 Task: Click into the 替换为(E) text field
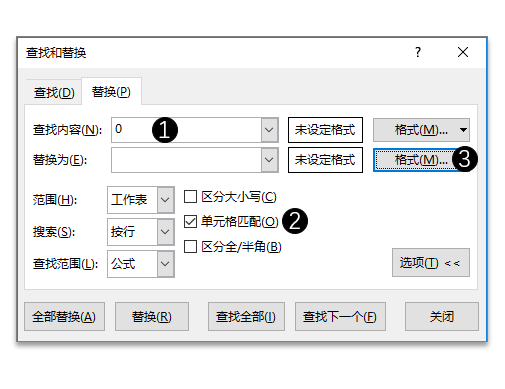pyautogui.click(x=187, y=160)
